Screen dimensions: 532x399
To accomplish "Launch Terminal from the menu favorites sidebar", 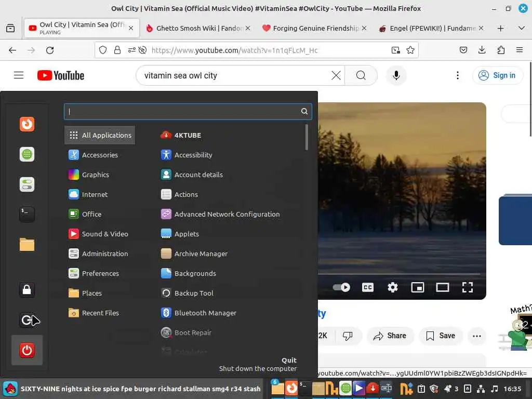I will [x=27, y=215].
